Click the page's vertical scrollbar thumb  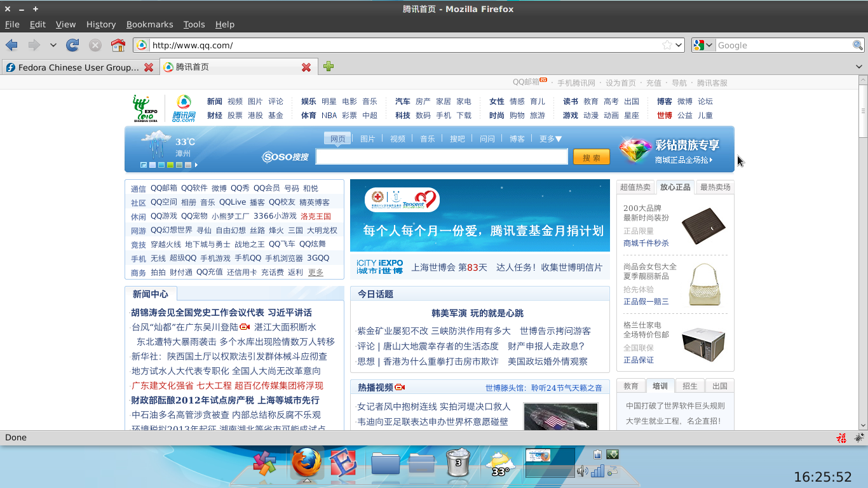[863, 111]
